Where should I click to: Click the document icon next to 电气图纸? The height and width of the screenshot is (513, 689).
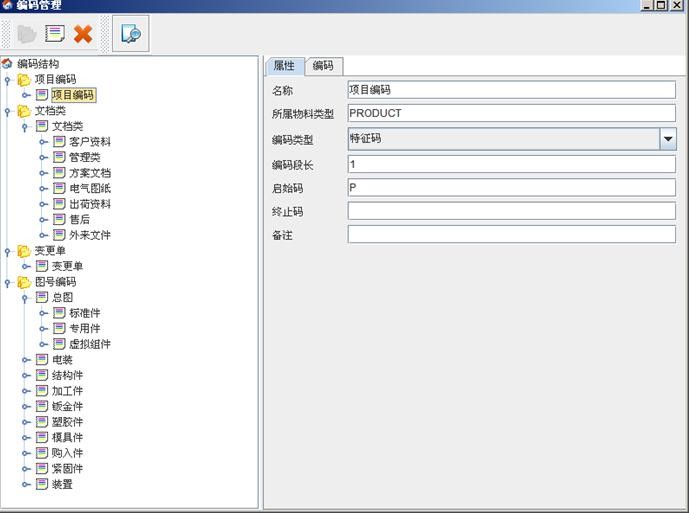[59, 188]
